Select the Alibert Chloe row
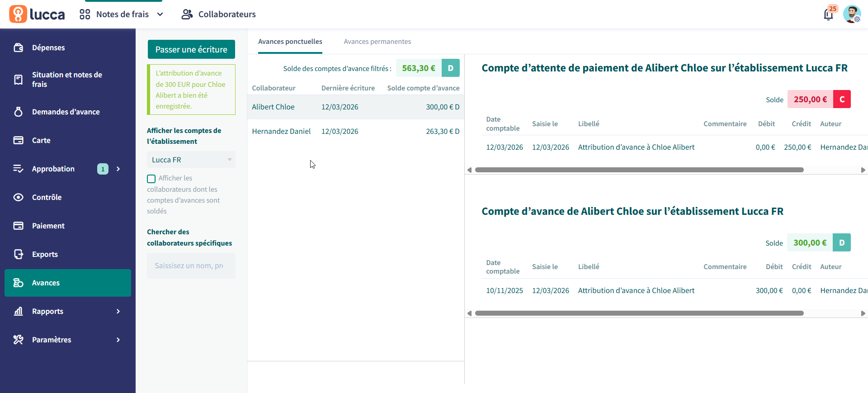 [356, 107]
